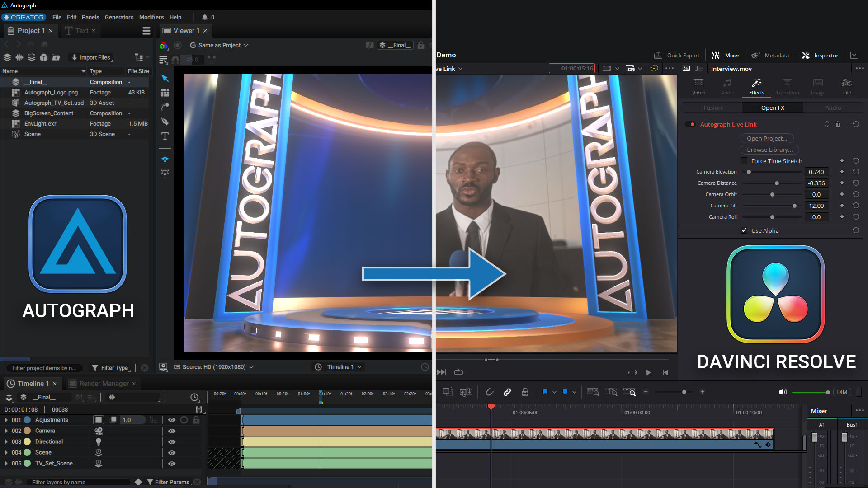The height and width of the screenshot is (488, 868).
Task: Hide the Directional layer
Action: [172, 441]
